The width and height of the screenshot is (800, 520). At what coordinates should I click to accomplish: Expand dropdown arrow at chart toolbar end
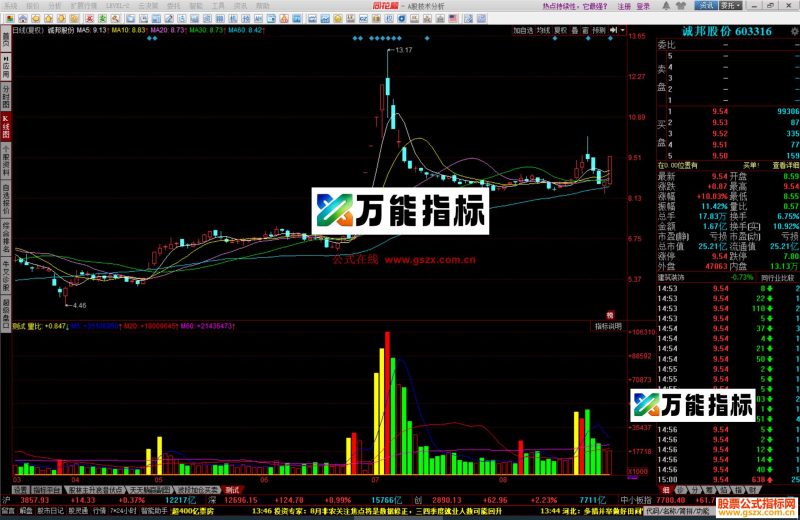tap(622, 31)
